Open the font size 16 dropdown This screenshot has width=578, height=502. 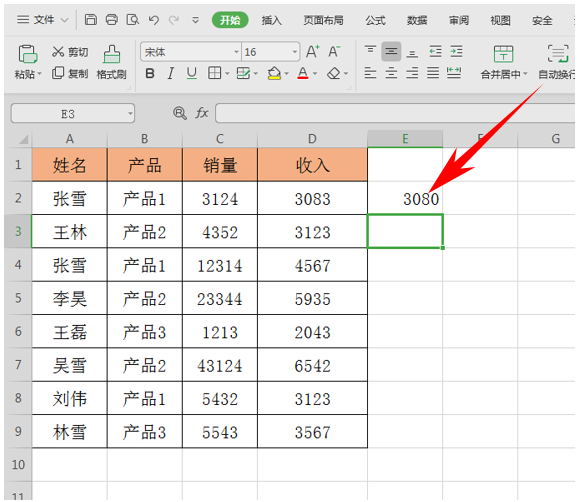[295, 52]
